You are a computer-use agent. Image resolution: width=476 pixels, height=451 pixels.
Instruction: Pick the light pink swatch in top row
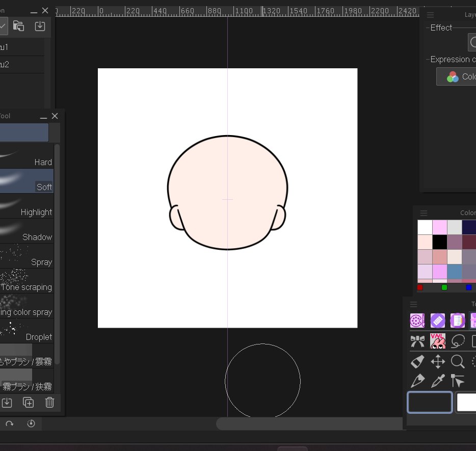[440, 227]
